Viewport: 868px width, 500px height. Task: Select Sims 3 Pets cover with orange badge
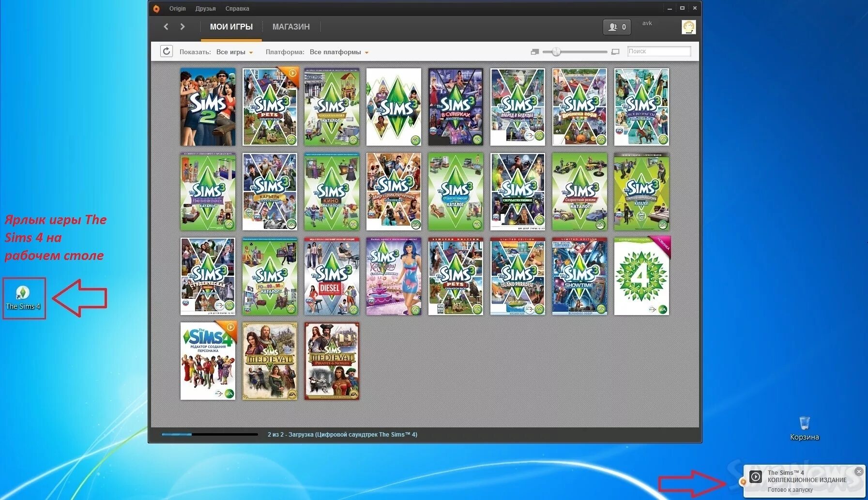270,107
